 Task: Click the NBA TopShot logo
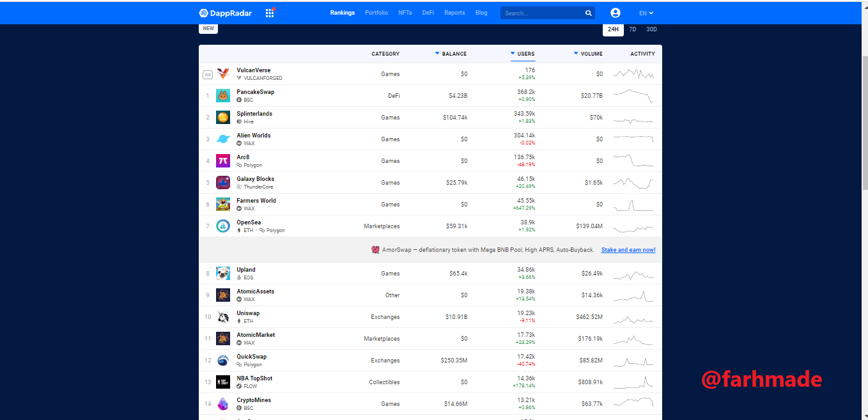pyautogui.click(x=223, y=382)
